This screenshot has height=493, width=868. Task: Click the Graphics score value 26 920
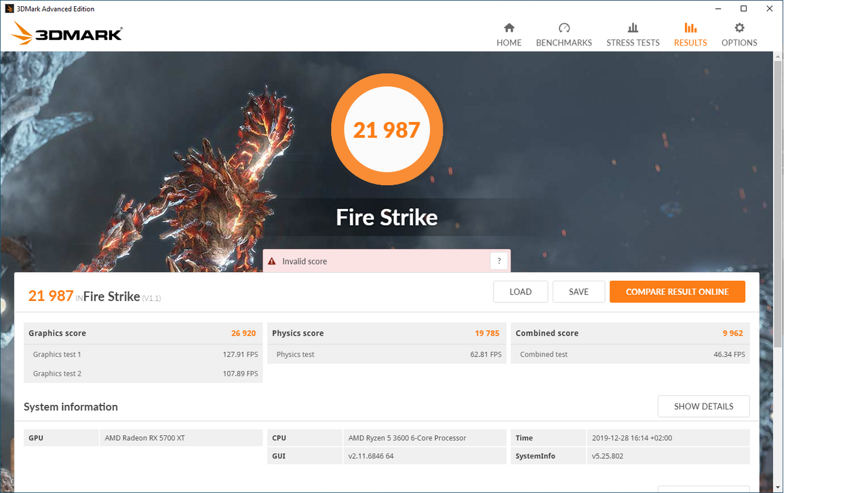tap(243, 333)
